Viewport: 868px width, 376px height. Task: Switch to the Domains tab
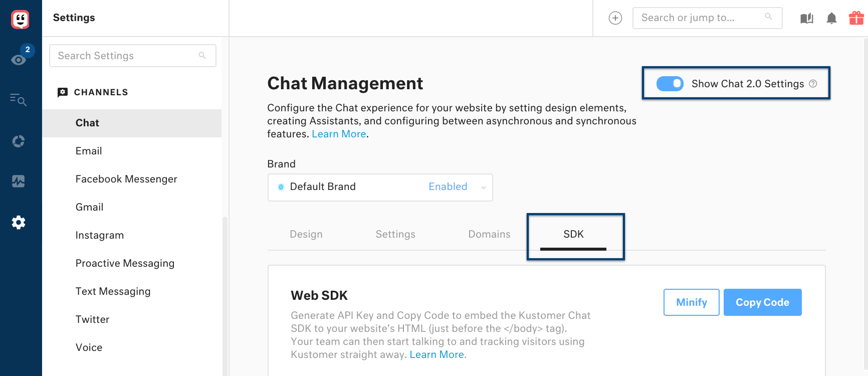click(489, 234)
